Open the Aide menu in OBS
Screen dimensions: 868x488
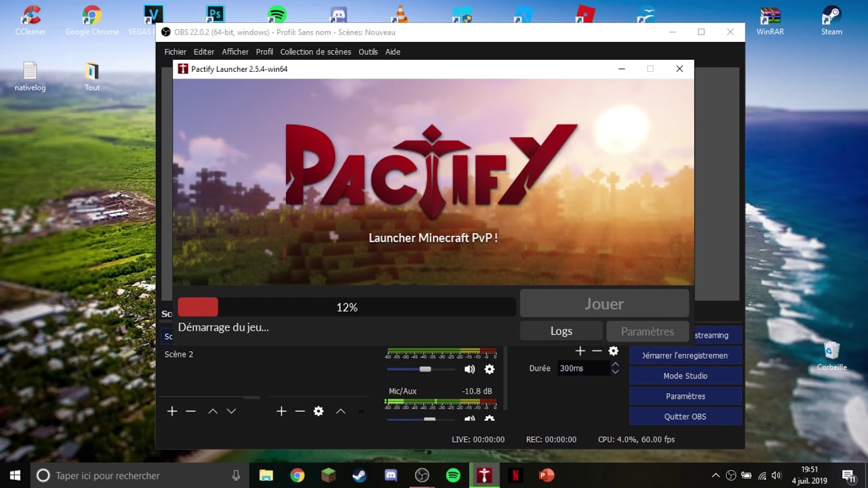pyautogui.click(x=393, y=52)
